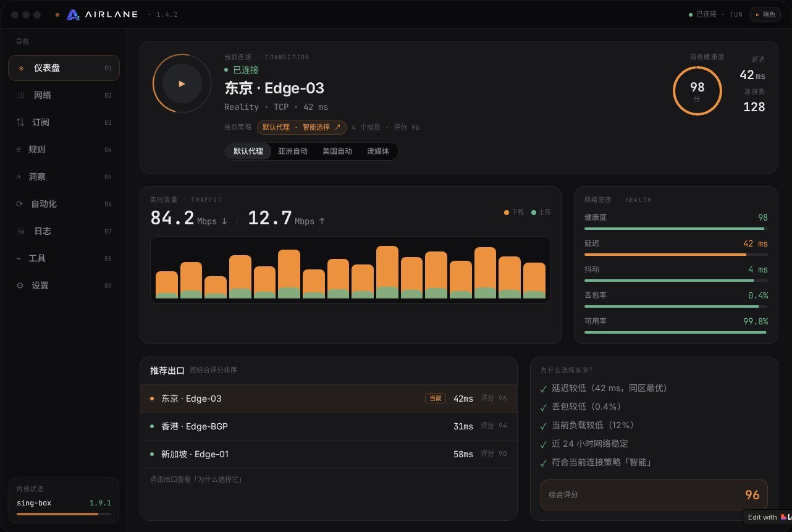The height and width of the screenshot is (532, 792).
Task: Open the 自动化 navigation item
Action: click(64, 204)
